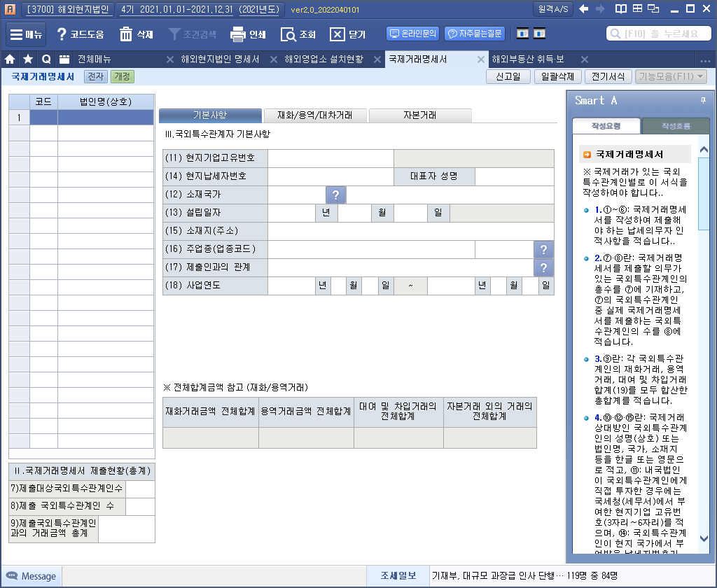
Task: Open 제출인과의 관계 lookup question button
Action: [543, 268]
